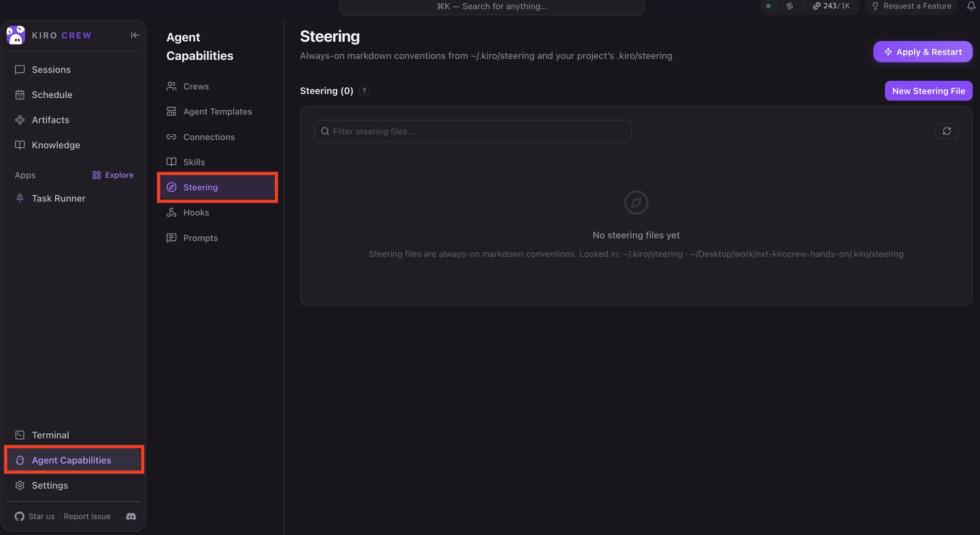Screen dimensions: 980x535
Task: Open the Connections tab
Action: coord(217,137)
